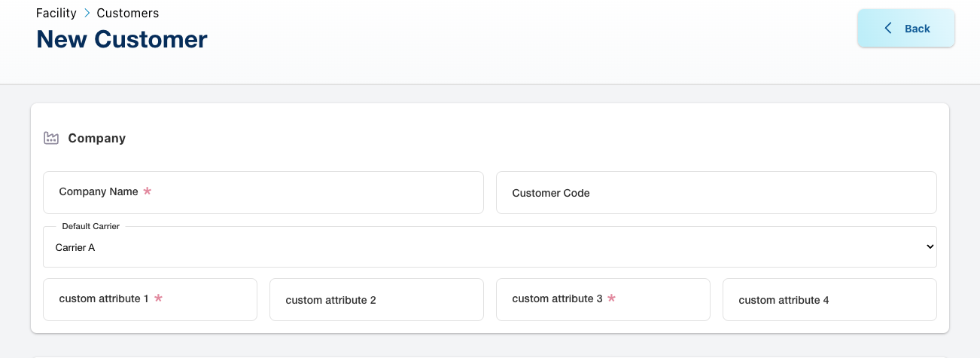980x358 pixels.
Task: Select the custom attribute 2 input
Action: tap(376, 300)
